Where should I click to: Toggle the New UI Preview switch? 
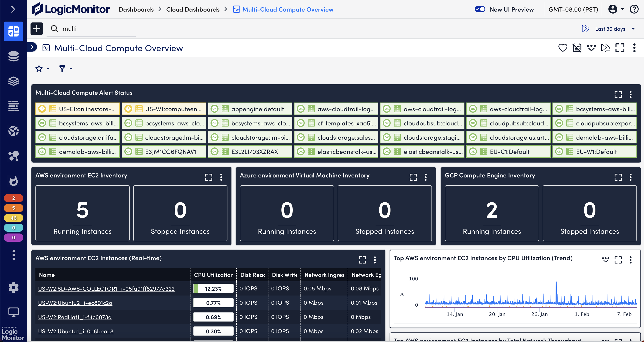480,9
